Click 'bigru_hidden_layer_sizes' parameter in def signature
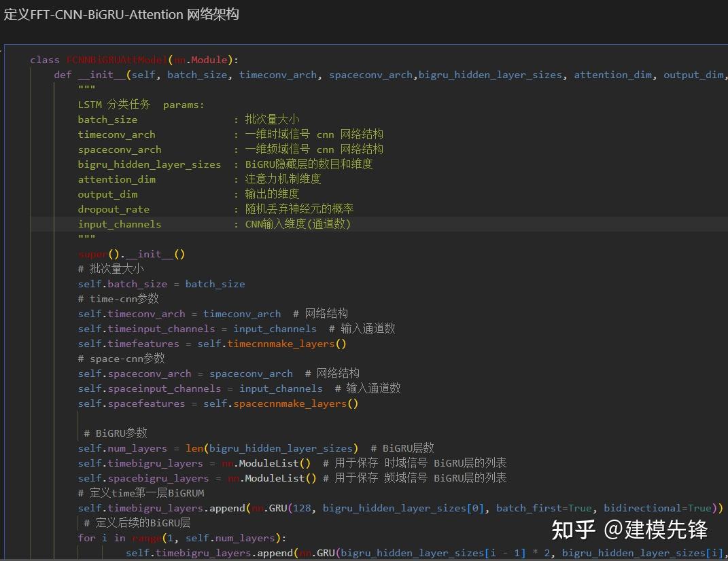728x561 pixels. tap(490, 75)
